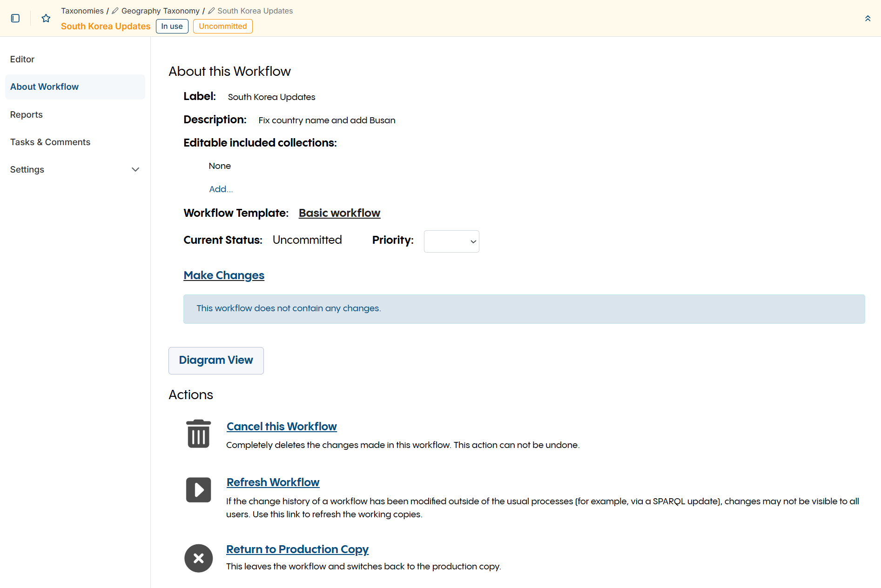Toggle the sidebar collapse icon top left
Viewport: 881px width, 588px height.
[15, 18]
